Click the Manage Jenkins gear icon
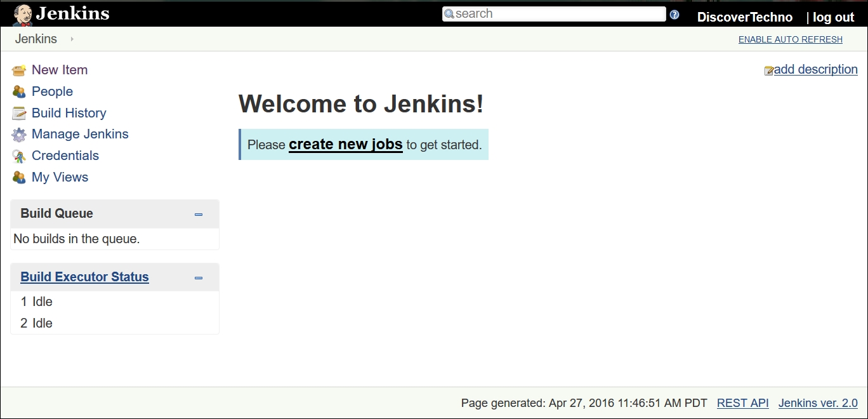Image resolution: width=868 pixels, height=419 pixels. coord(19,135)
